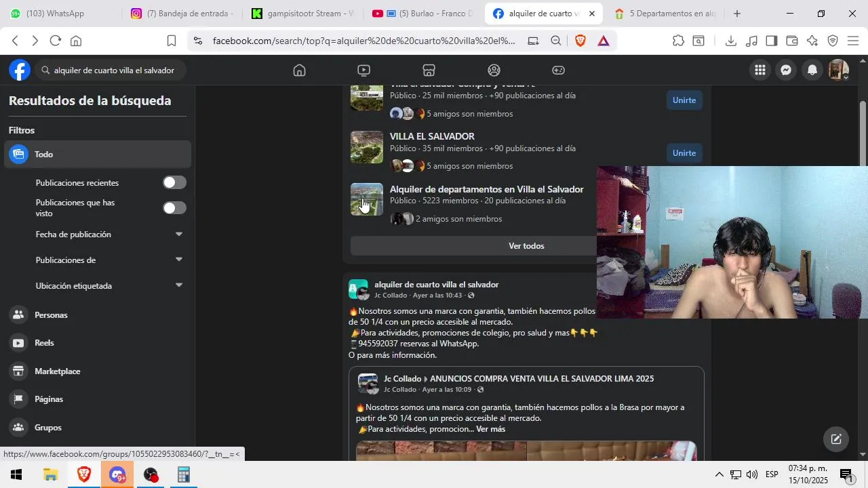This screenshot has height=488, width=868.
Task: Switch to gampisitootr Stream tab
Action: point(302,14)
